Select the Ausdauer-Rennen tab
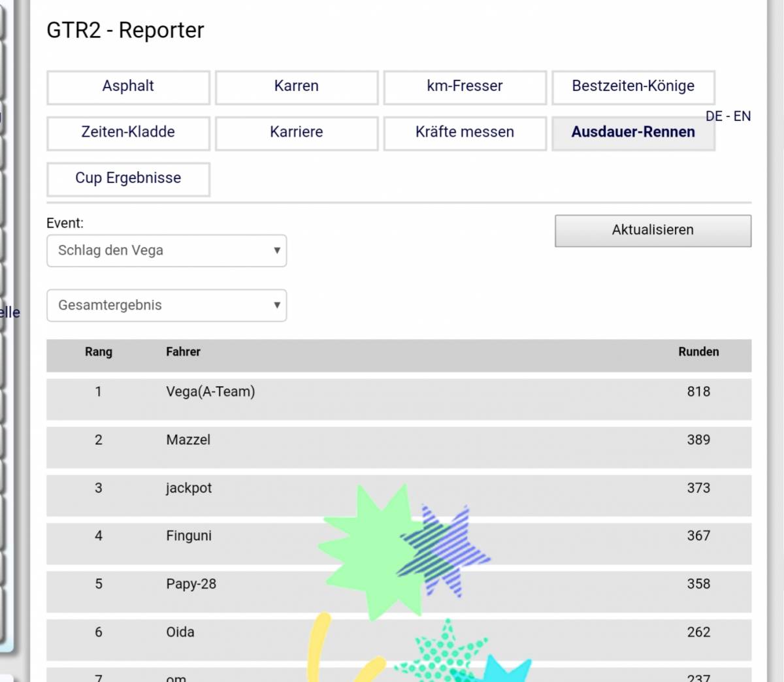Screen dimensions: 784x682 coord(633,133)
